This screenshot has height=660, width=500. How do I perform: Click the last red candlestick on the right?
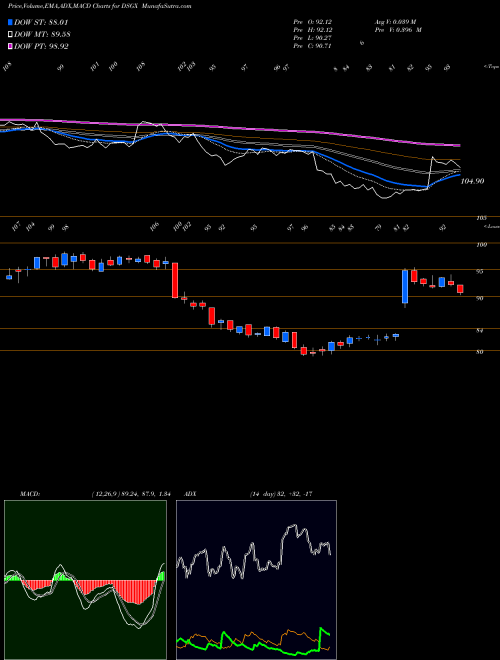point(460,289)
